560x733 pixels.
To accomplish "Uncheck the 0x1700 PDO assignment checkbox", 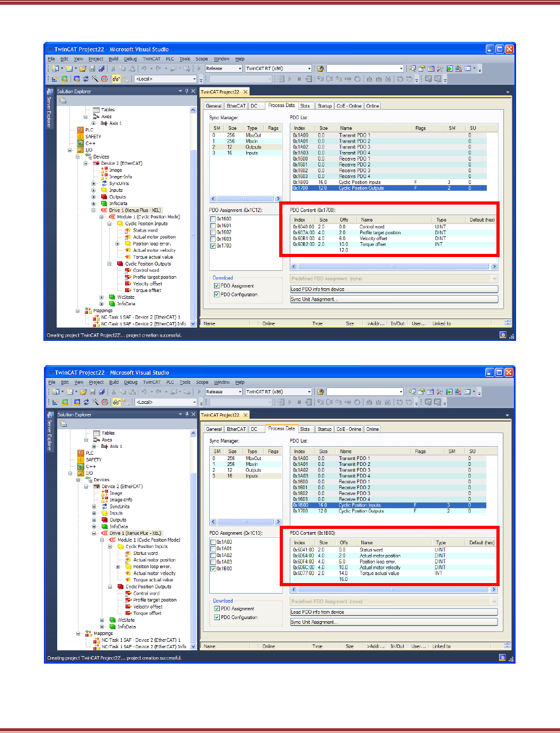I will (x=213, y=245).
